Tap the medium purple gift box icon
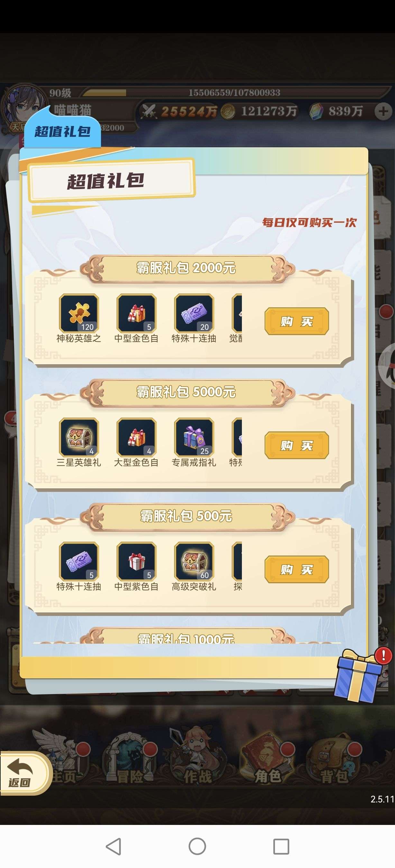Screen dimensions: 395x868 [x=136, y=561]
